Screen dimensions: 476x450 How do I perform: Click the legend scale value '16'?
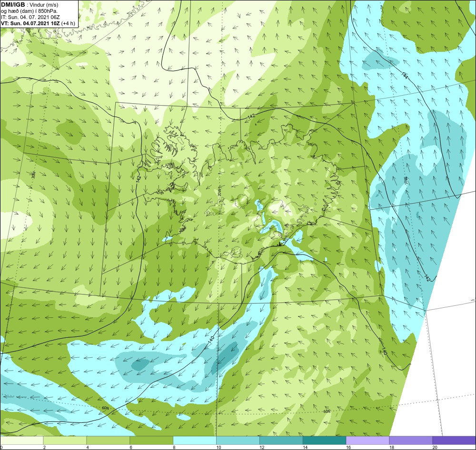(x=348, y=447)
